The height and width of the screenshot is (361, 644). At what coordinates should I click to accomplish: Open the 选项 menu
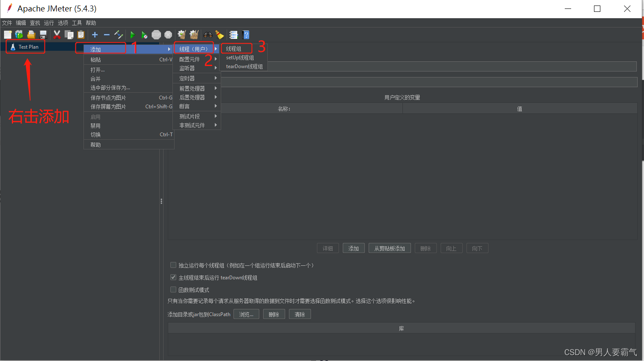pos(63,23)
